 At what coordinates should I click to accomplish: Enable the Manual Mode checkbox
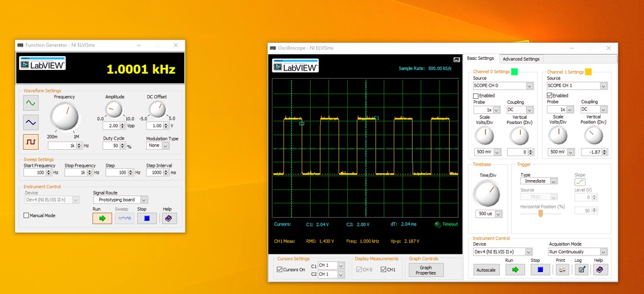[26, 215]
